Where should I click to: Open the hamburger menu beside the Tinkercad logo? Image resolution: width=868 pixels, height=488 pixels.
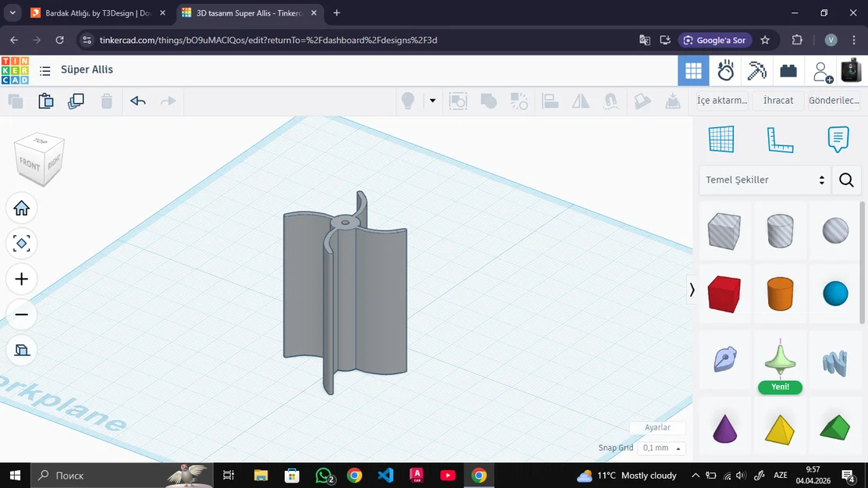click(45, 70)
